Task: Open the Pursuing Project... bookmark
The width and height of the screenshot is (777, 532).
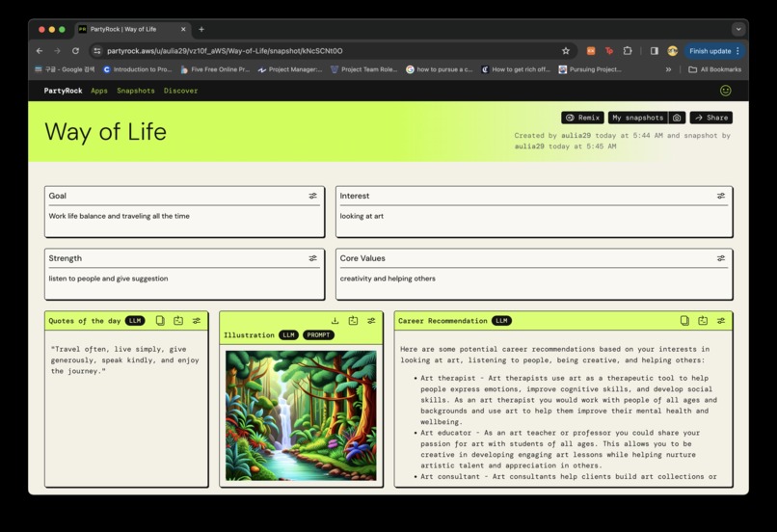Action: 590,69
